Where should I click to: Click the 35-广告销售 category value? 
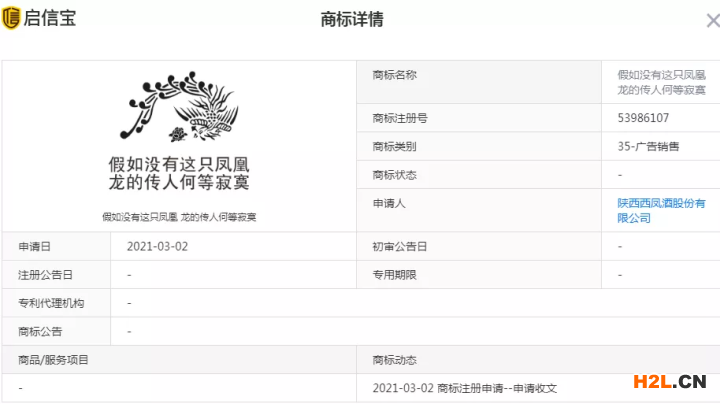[648, 146]
